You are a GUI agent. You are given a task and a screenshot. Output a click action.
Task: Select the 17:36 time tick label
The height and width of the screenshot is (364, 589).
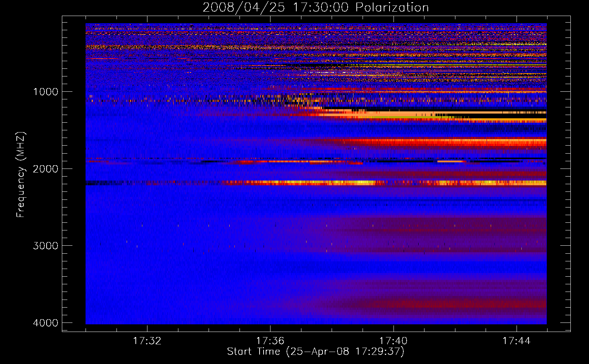[x=270, y=341]
